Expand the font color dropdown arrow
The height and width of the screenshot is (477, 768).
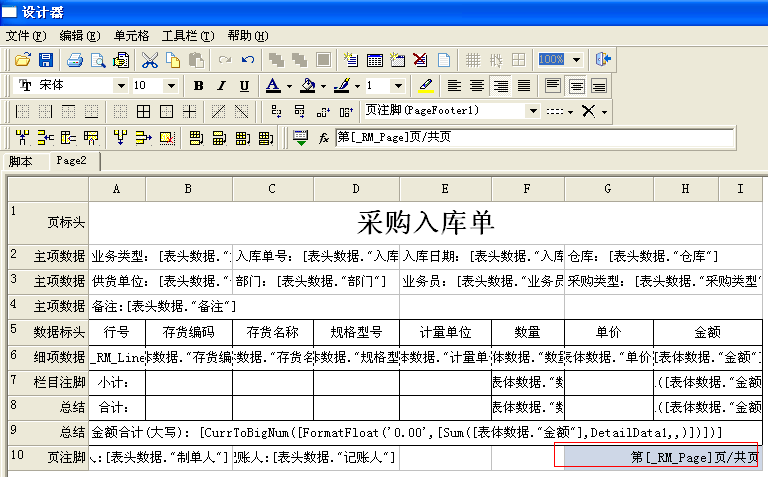pos(289,86)
